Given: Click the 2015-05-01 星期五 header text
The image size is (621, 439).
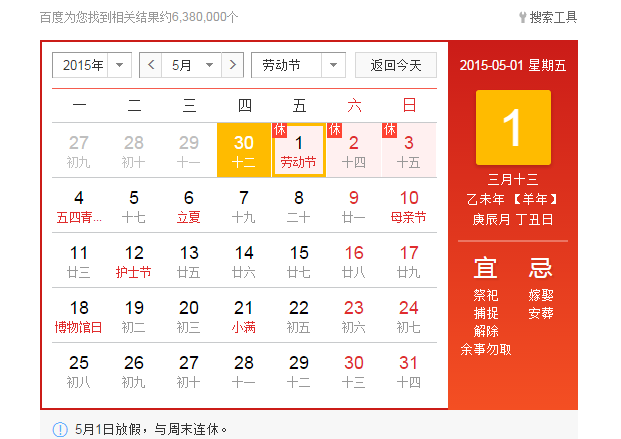Looking at the screenshot, I should click(513, 65).
